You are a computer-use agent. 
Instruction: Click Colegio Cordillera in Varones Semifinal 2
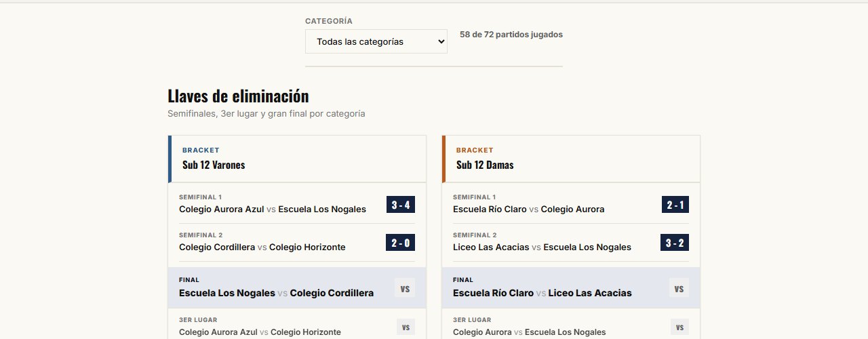(x=217, y=247)
